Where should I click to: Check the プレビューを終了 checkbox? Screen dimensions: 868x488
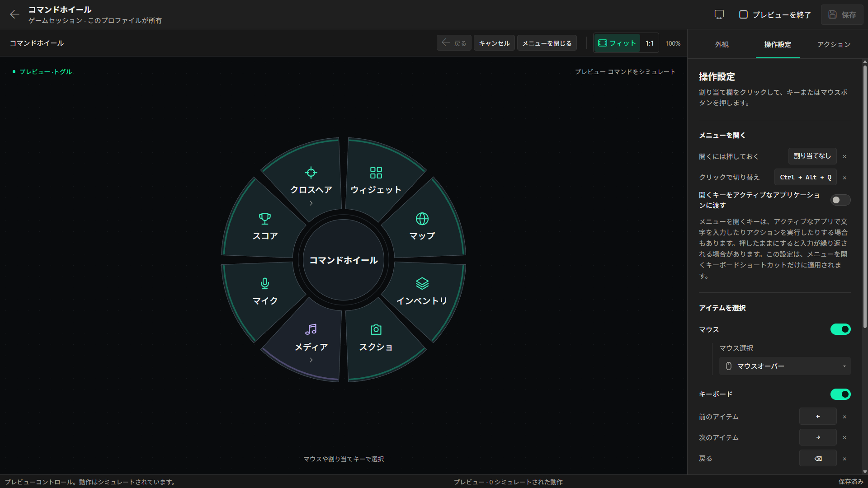pos(743,14)
